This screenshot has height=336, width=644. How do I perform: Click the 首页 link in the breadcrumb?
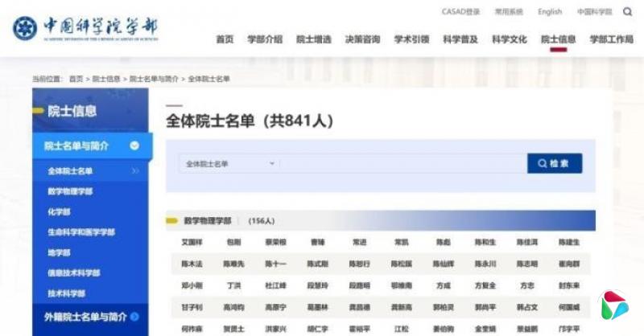pos(76,79)
